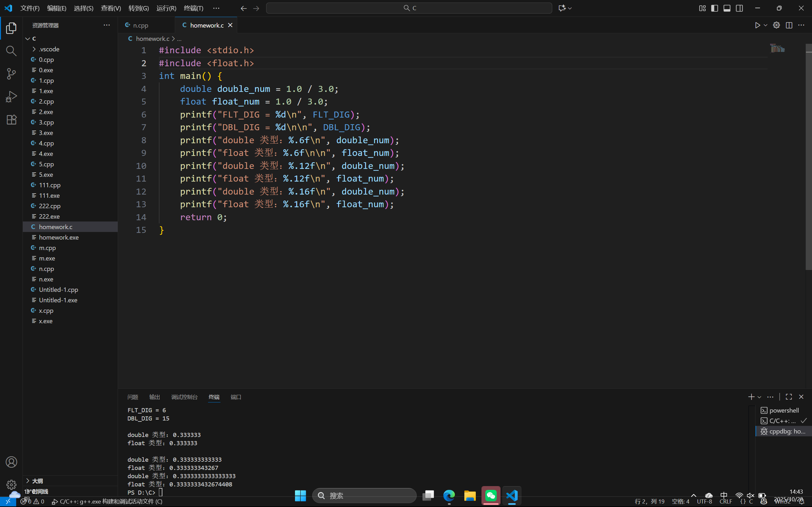Viewport: 812px width, 507px height.
Task: Click the CRLF line ending indicator
Action: 725,501
